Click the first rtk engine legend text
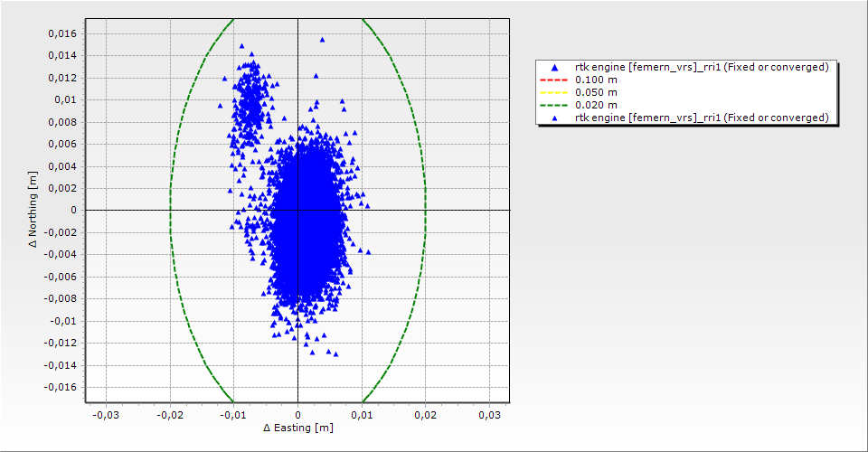Screen dimensions: 868x452 pyautogui.click(x=702, y=67)
